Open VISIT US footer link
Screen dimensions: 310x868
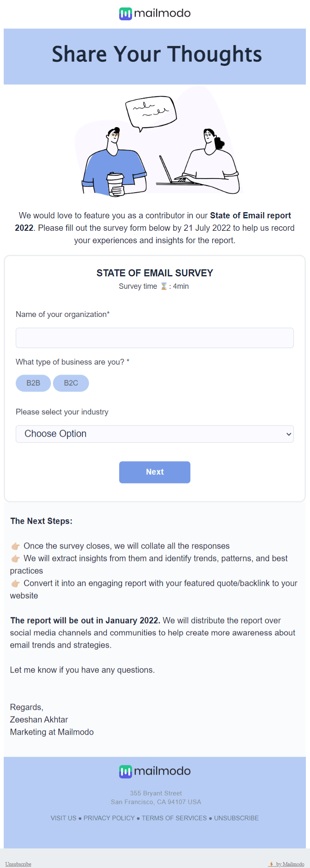click(63, 818)
